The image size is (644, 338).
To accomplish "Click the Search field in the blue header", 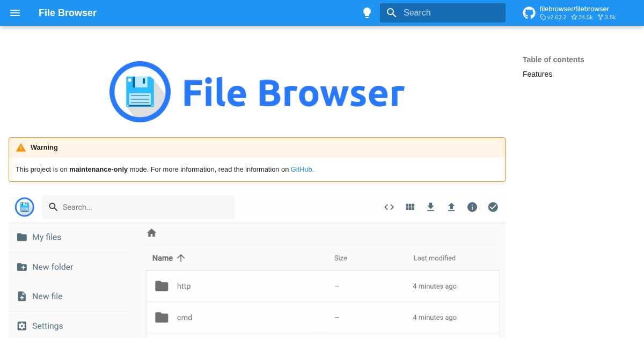I will click(x=443, y=13).
